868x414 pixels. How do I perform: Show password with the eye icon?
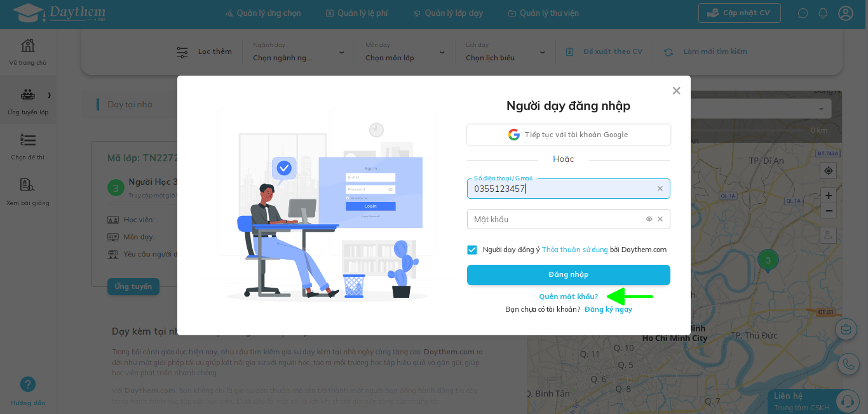click(x=649, y=219)
